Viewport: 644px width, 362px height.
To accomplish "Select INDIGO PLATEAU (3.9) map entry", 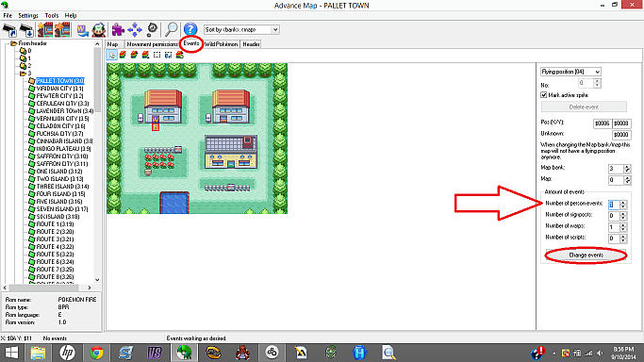I will pyautogui.click(x=64, y=149).
